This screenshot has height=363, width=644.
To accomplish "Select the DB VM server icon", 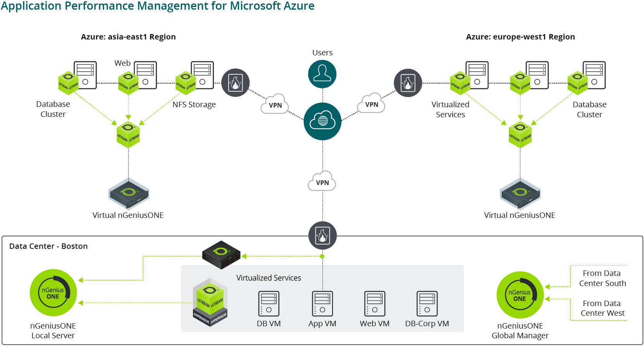I will click(x=269, y=304).
